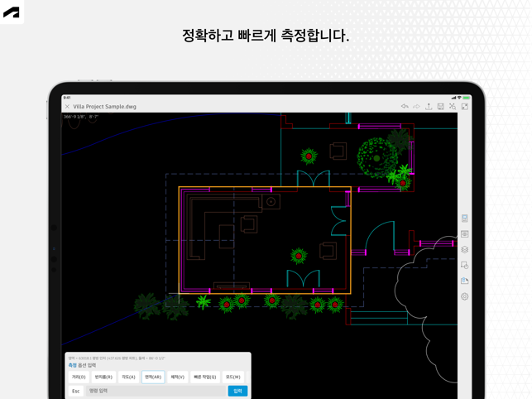Focus the 명령 입력 command input field
The height and width of the screenshot is (399, 532).
click(x=156, y=392)
